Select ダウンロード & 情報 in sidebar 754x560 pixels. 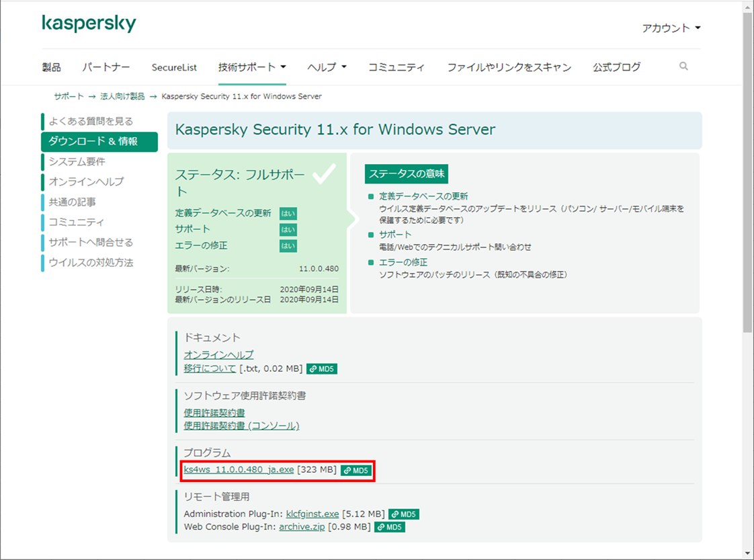click(x=99, y=141)
